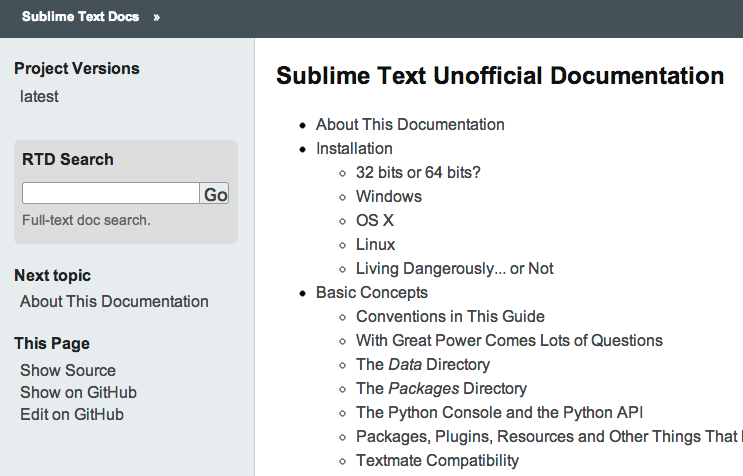
Task: Open the Basic Concepts section link
Action: [x=372, y=293]
